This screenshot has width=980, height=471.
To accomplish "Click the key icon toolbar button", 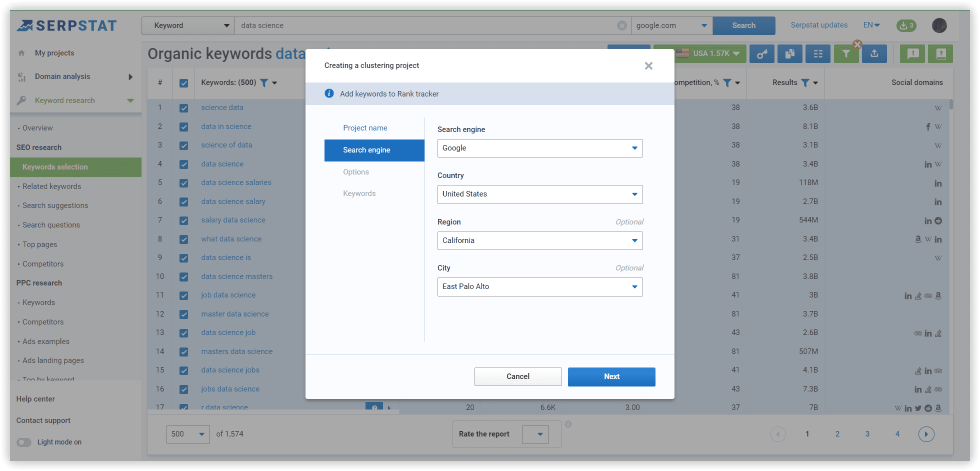I will click(761, 54).
